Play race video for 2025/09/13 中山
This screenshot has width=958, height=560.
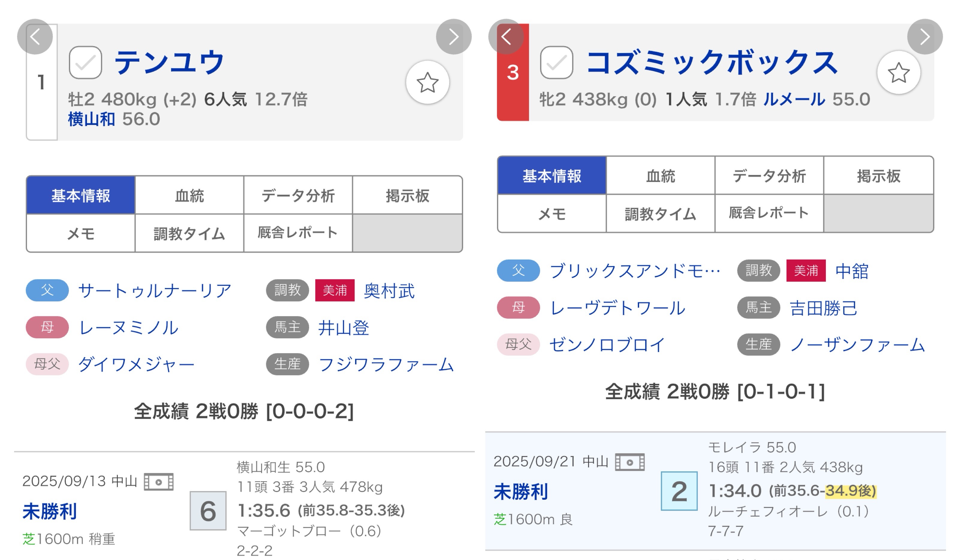[159, 482]
